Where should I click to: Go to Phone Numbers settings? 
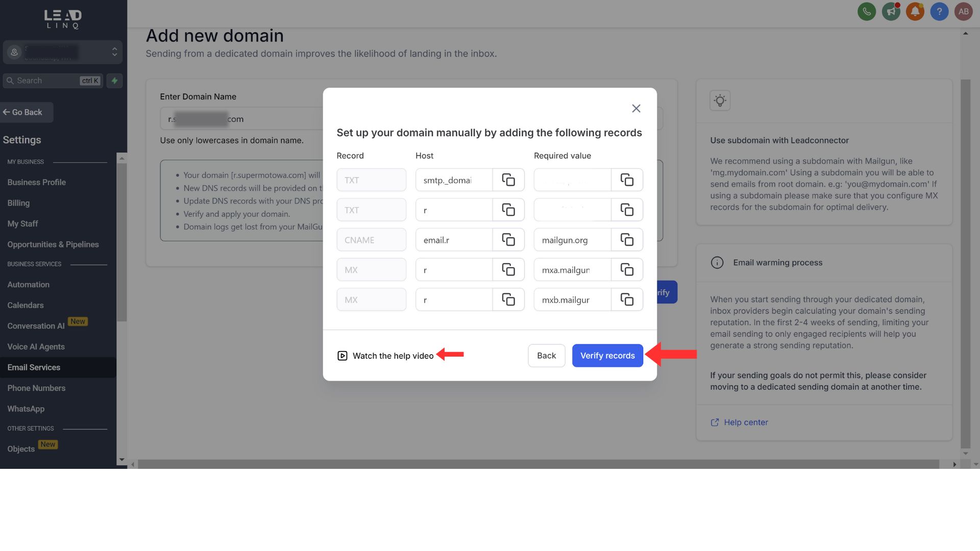tap(36, 388)
